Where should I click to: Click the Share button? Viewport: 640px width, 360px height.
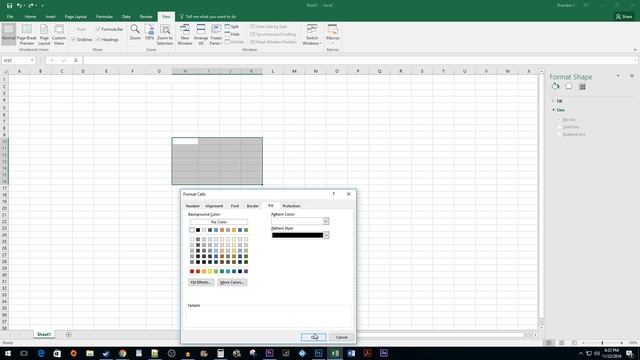pos(624,16)
